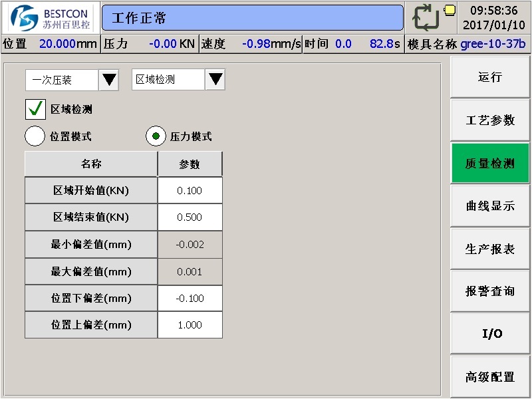This screenshot has height=399, width=532.
Task: Show the 曲线显示 page
Action: point(490,206)
